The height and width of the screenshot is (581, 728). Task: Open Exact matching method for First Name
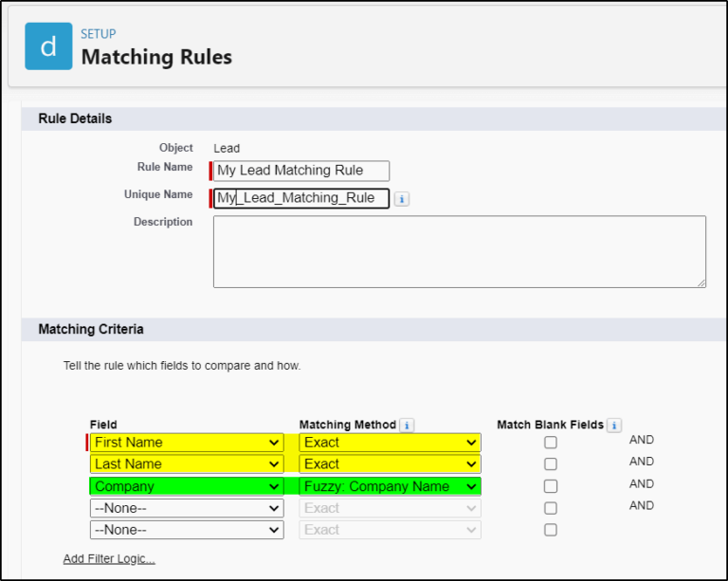click(390, 443)
